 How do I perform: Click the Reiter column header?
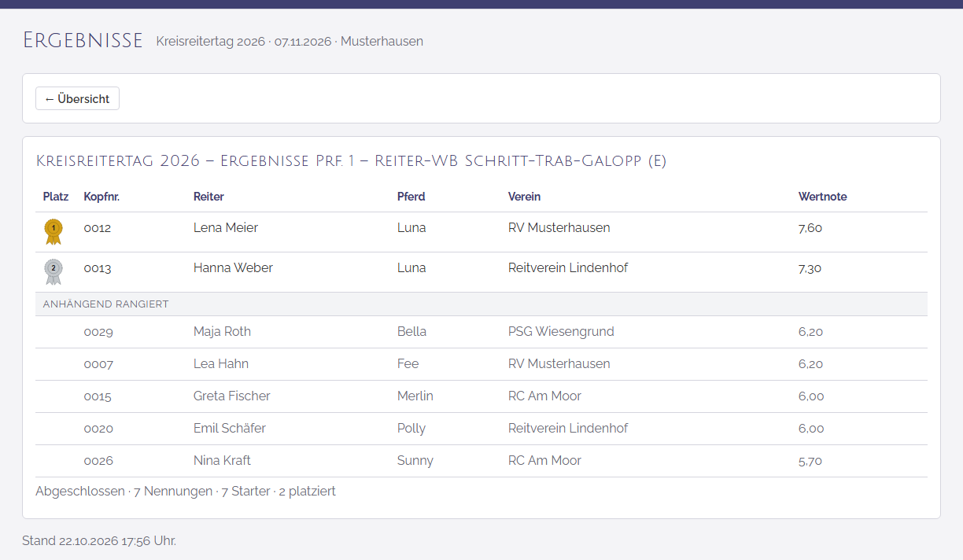coord(208,197)
